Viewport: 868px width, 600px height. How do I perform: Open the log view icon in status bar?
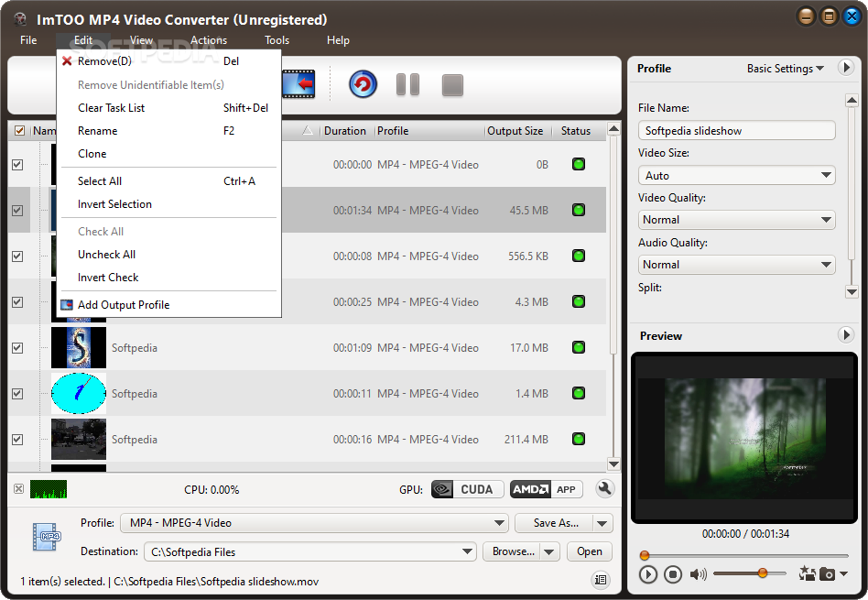point(601,580)
